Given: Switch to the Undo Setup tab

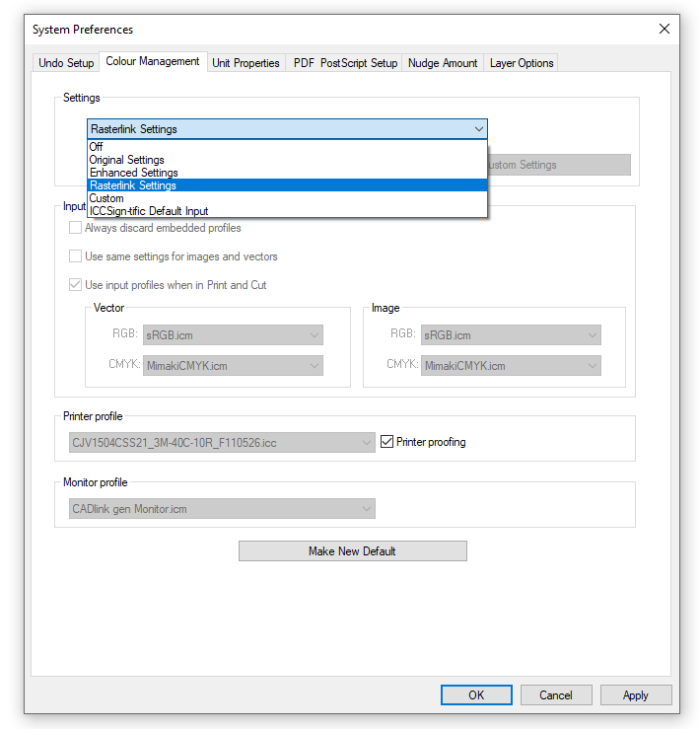Looking at the screenshot, I should (x=66, y=63).
